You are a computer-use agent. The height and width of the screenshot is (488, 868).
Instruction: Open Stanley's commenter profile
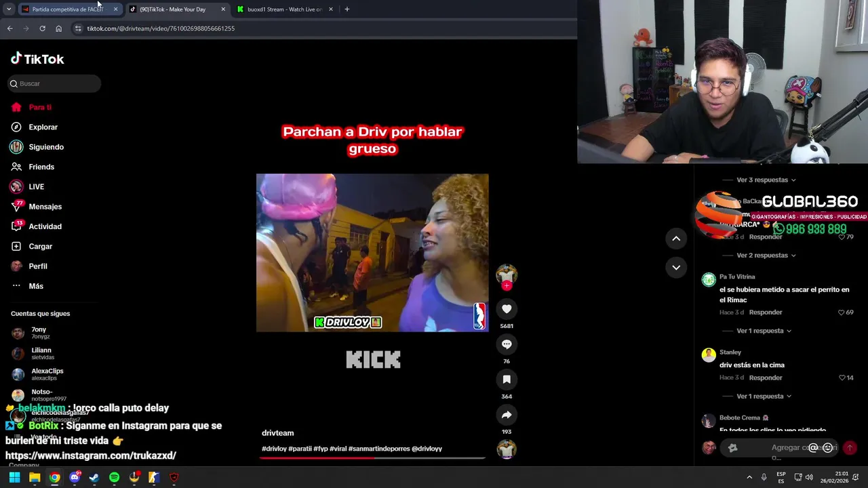pyautogui.click(x=730, y=352)
